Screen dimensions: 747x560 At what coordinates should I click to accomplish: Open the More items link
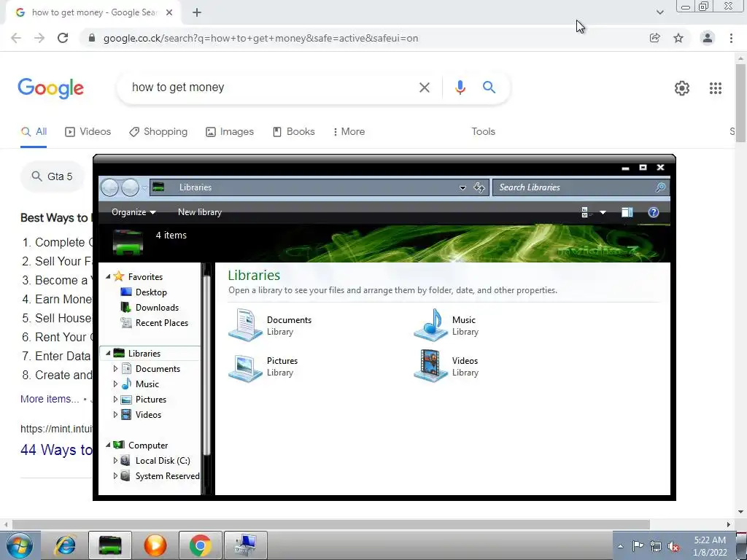click(x=50, y=399)
